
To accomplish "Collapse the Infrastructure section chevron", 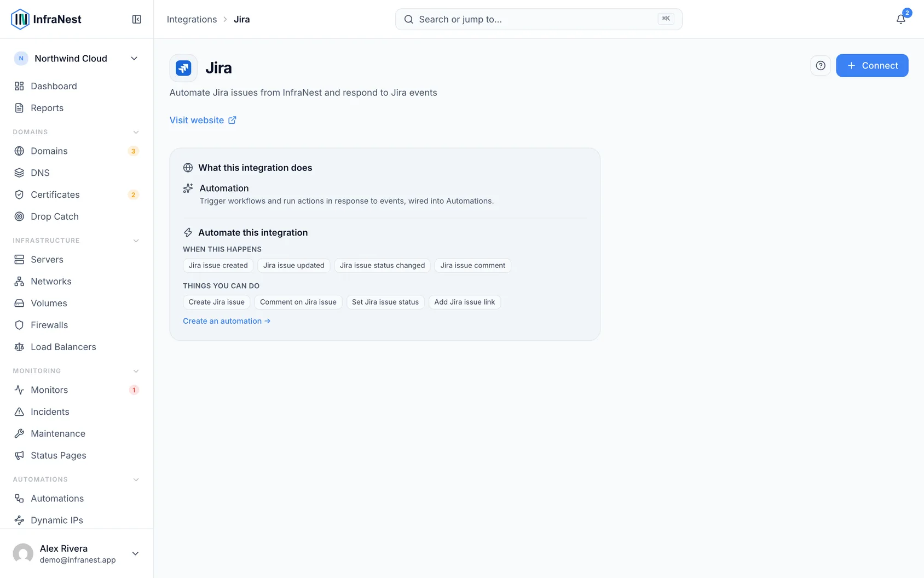I will [136, 241].
